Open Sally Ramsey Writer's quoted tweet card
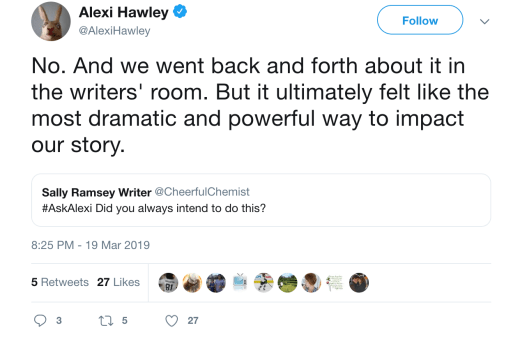 261,200
